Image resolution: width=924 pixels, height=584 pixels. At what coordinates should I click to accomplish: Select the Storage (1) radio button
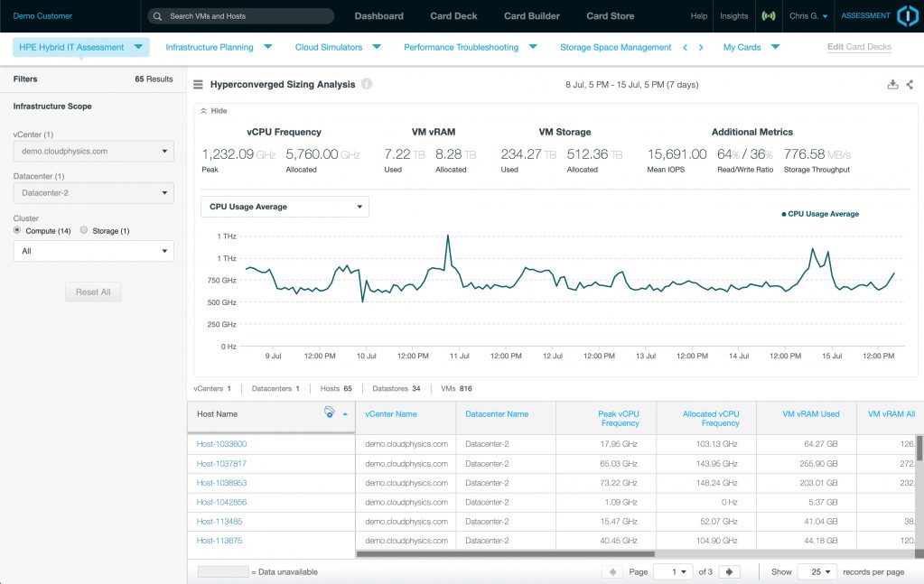84,230
